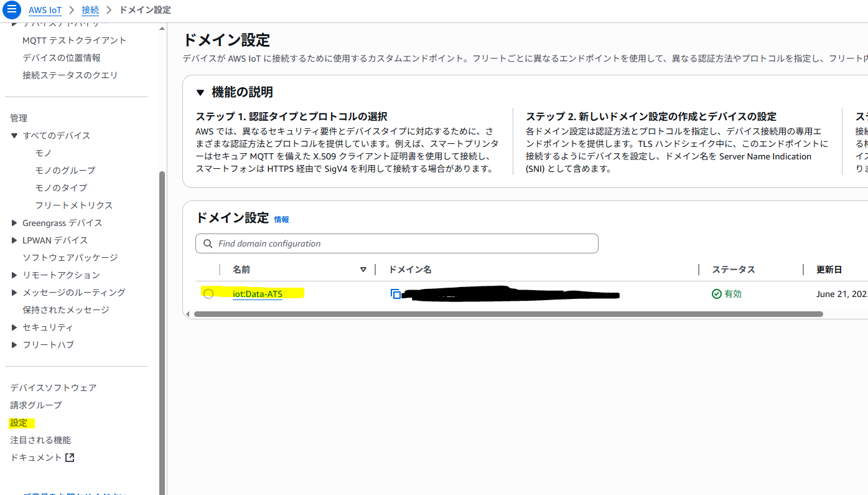Click the ステップ 1 heading text

291,116
